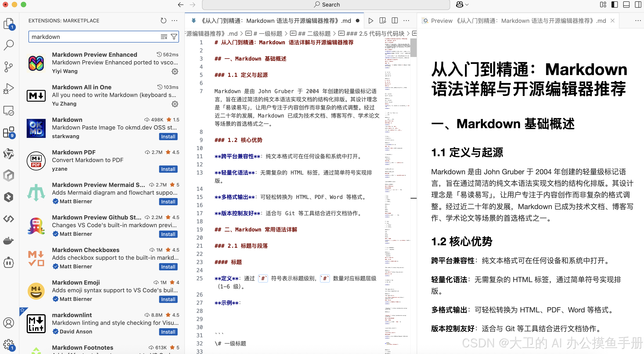Go forward in navigation history
The image size is (644, 354).
pyautogui.click(x=192, y=5)
